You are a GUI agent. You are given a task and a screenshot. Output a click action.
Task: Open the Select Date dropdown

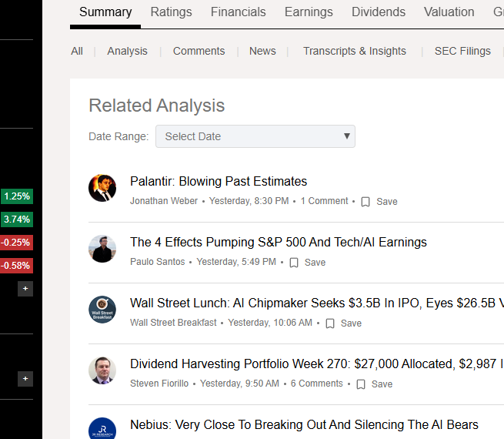[x=255, y=136]
